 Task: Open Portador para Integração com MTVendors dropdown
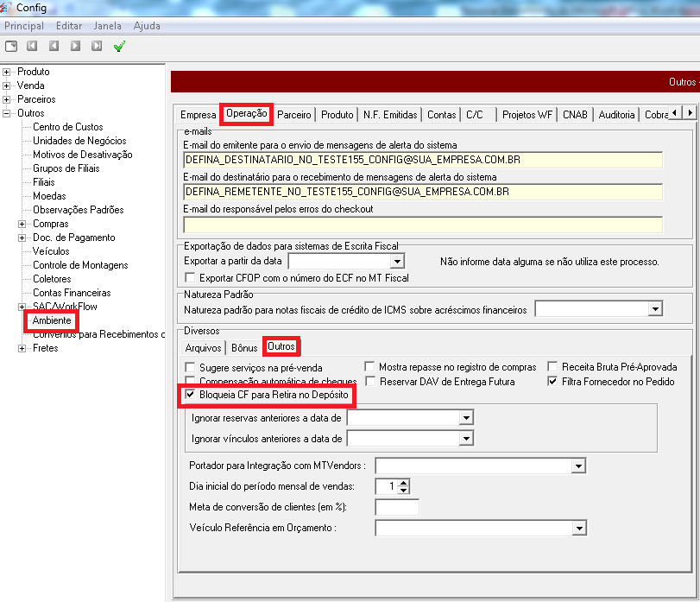tap(578, 466)
